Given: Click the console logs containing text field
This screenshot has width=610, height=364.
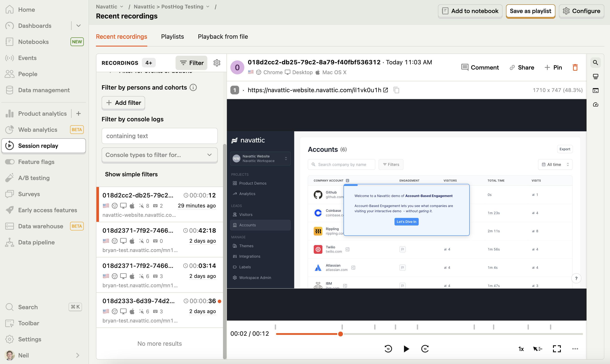Looking at the screenshot, I should point(159,136).
